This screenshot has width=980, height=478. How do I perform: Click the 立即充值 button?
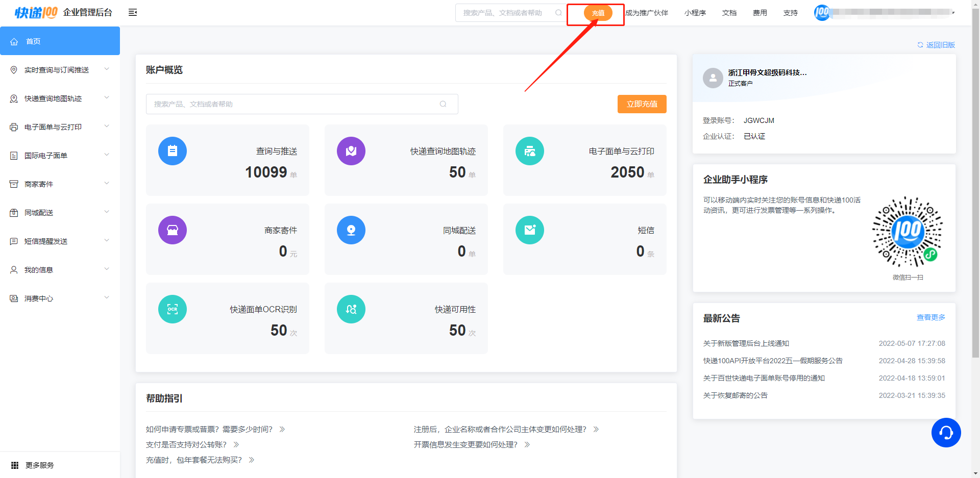tap(642, 104)
